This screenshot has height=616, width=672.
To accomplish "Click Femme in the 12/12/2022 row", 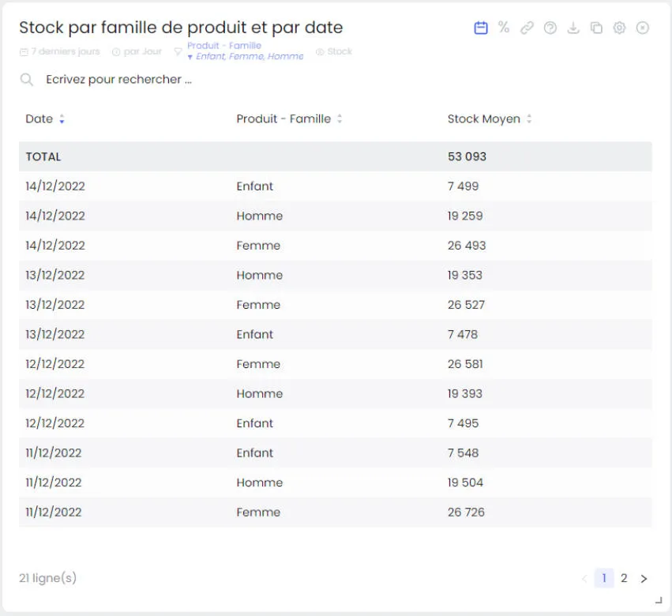I will [258, 363].
